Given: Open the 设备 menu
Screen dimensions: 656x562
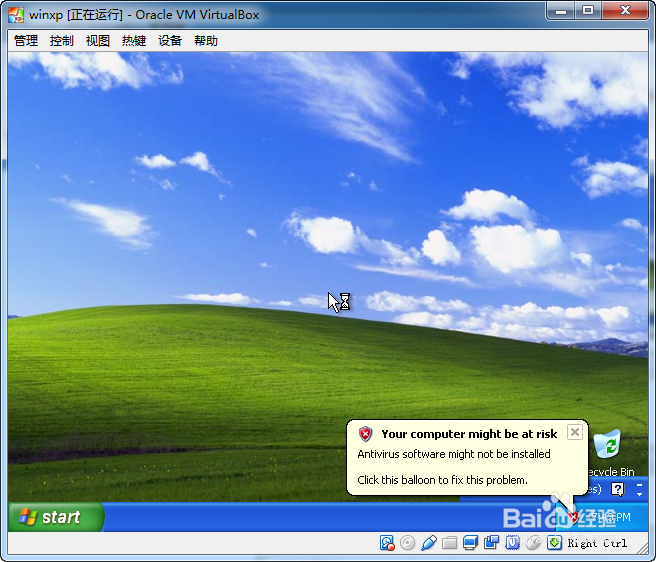Looking at the screenshot, I should [x=170, y=41].
